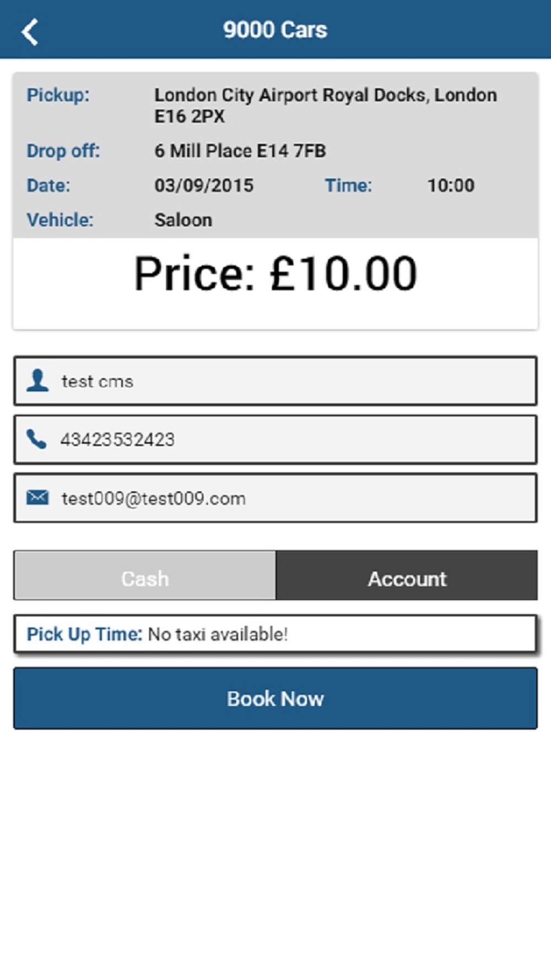Click the 'No taxi available!' message

218,634
